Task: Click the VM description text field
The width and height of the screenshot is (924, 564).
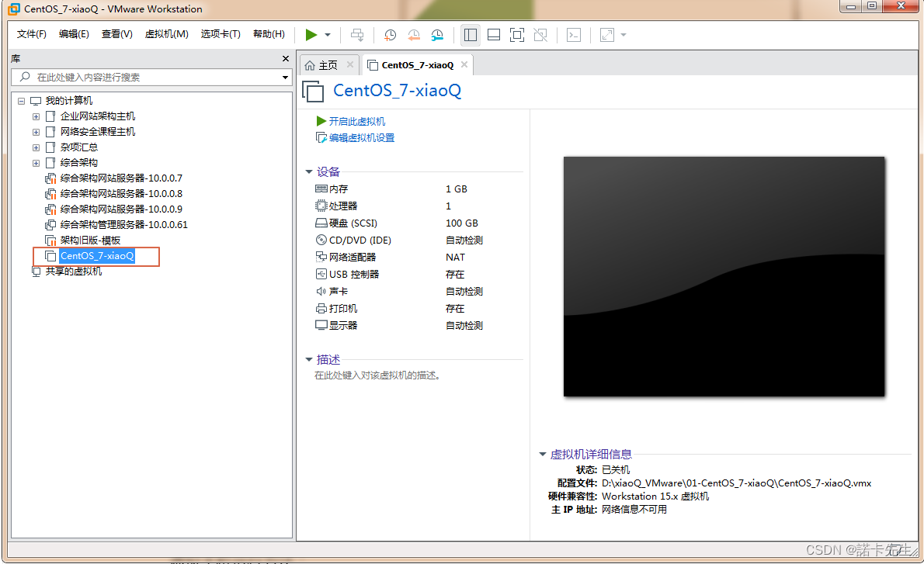Action: [378, 375]
